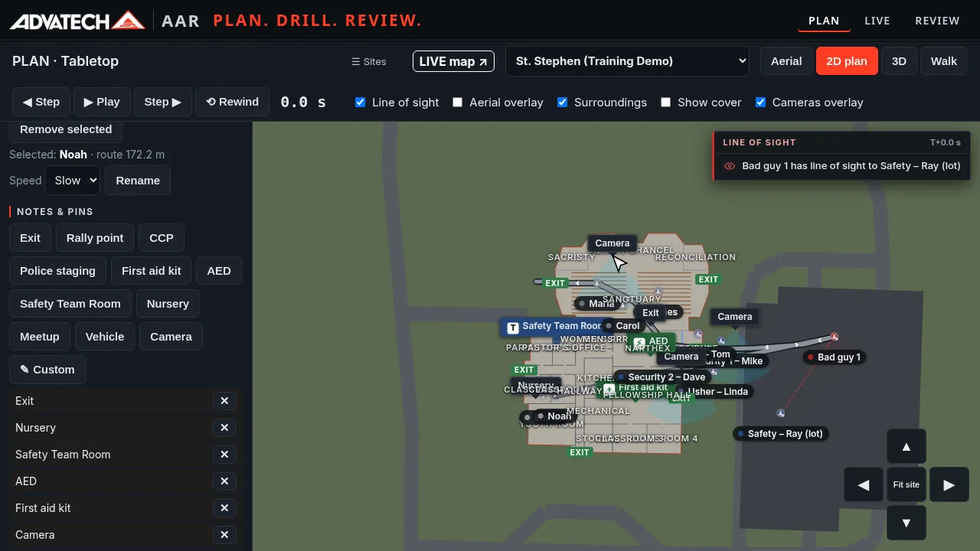This screenshot has height=551, width=980.
Task: Remove the AED pin from list
Action: click(x=224, y=481)
